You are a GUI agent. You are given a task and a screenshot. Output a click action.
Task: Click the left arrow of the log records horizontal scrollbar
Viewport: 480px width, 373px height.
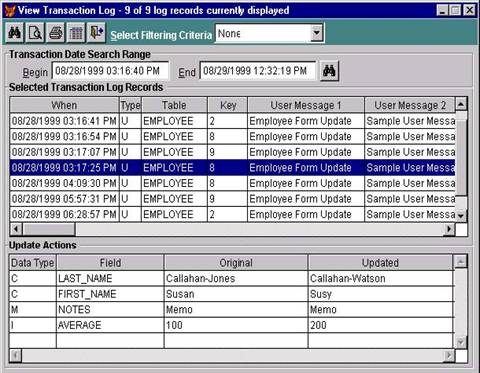point(16,229)
